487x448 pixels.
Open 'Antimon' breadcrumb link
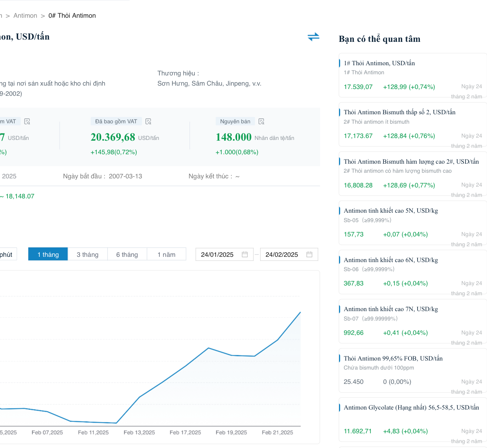[25, 15]
